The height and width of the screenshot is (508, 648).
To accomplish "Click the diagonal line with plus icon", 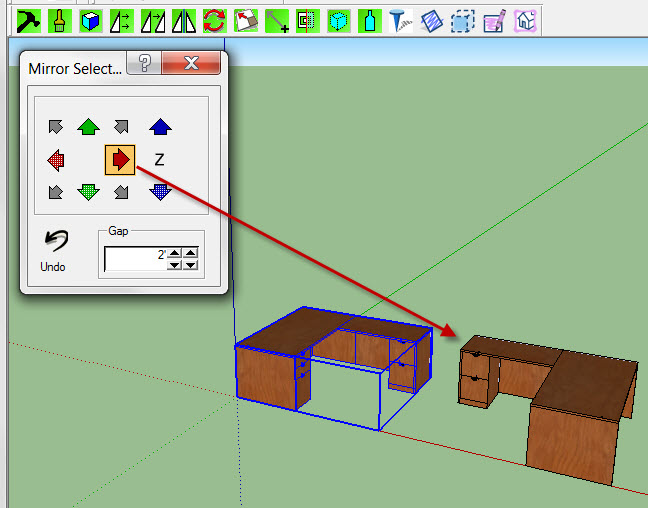I will click(x=277, y=19).
